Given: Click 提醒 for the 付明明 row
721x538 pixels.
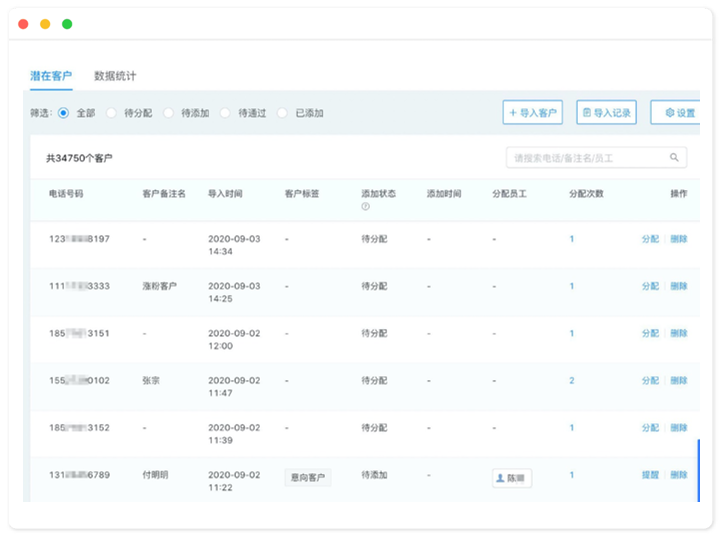Looking at the screenshot, I should pyautogui.click(x=650, y=475).
